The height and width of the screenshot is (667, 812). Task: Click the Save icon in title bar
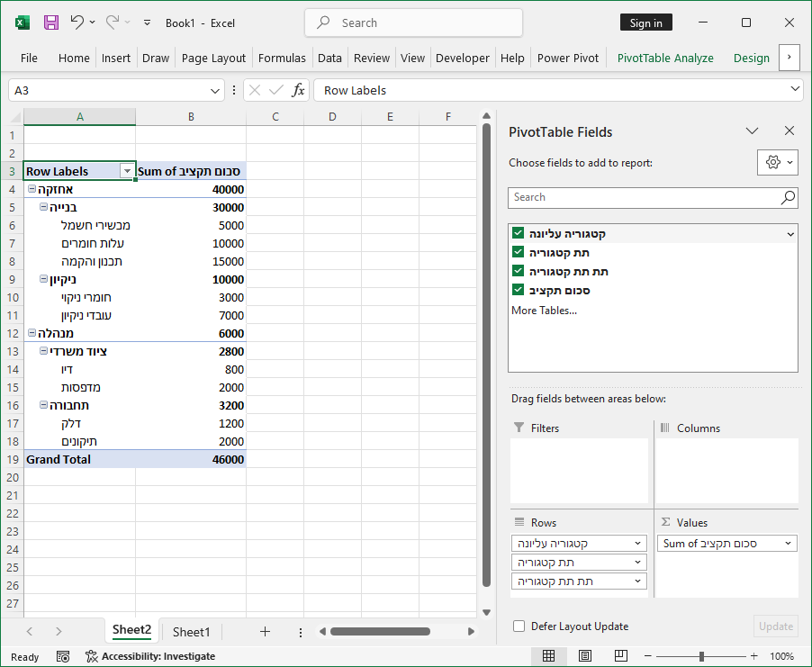coord(51,23)
